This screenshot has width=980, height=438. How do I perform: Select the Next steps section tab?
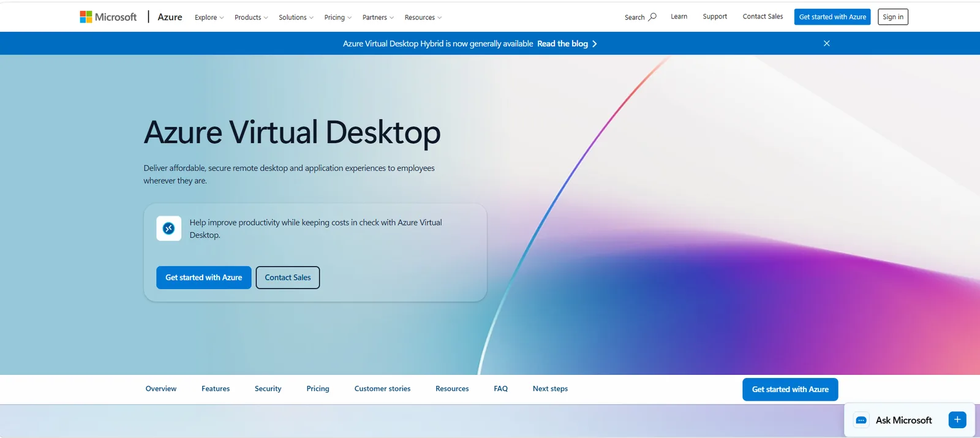[x=550, y=389]
